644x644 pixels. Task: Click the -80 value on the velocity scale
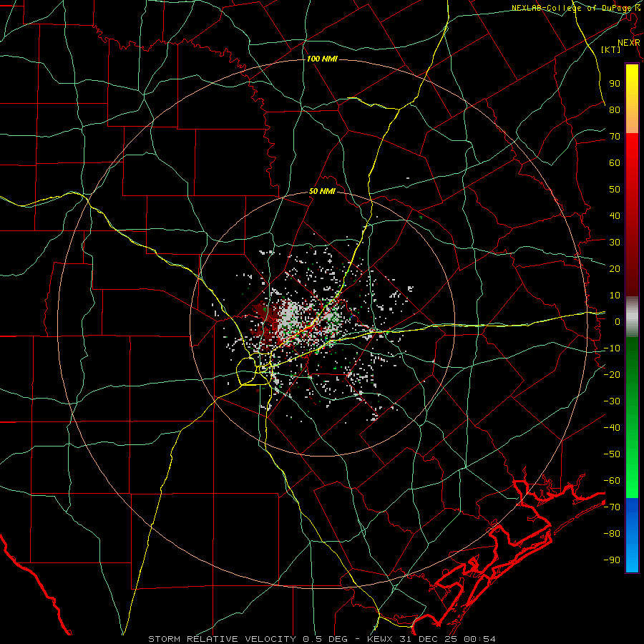612,534
